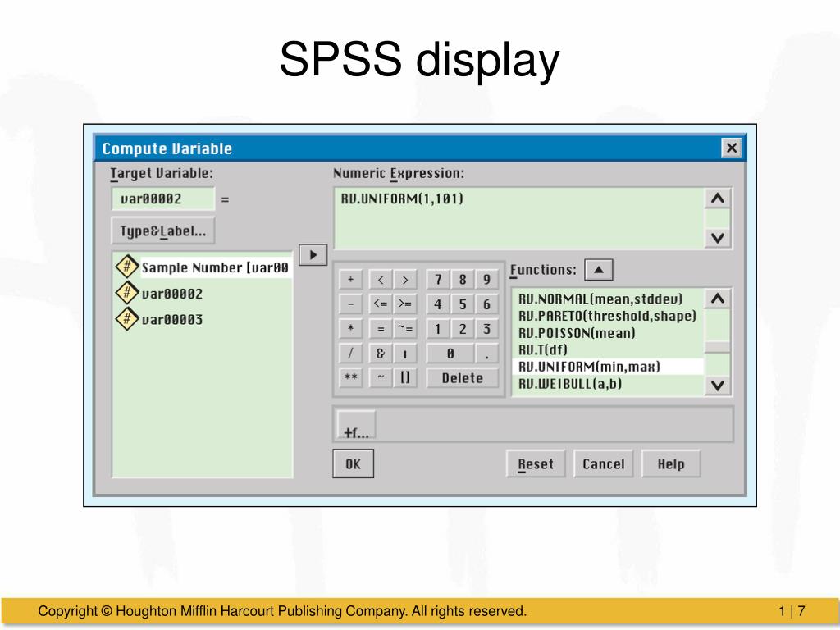Screen dimensions: 840x630
Task: Select RV.NORMAL(mean,stddev) function
Action: pos(600,299)
